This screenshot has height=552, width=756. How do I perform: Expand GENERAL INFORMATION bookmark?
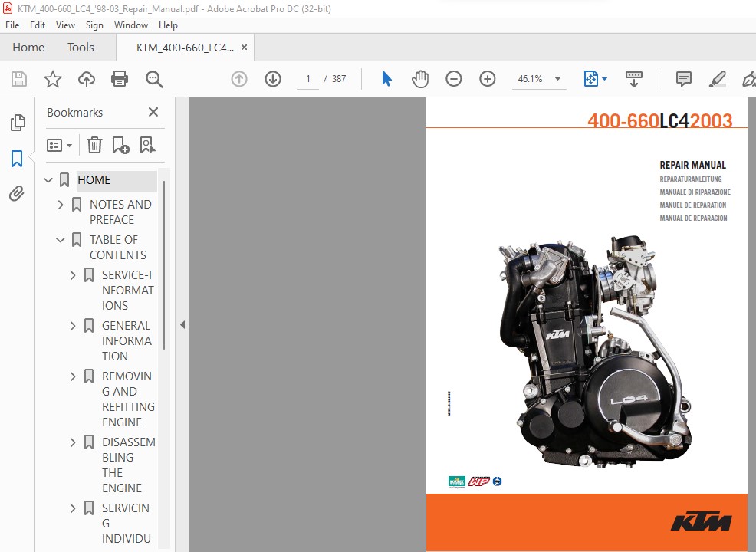(73, 326)
